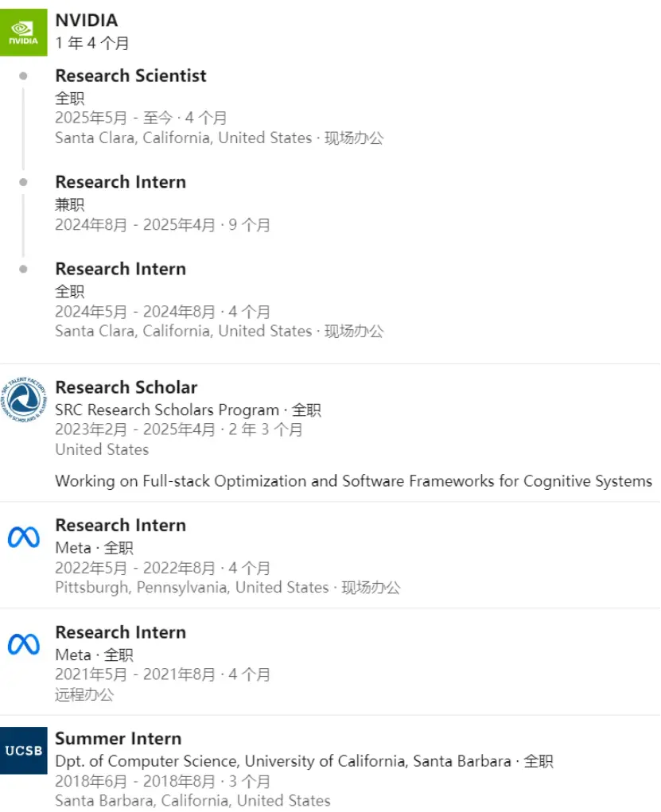This screenshot has height=812, width=661.
Task: Click the 2024年8月 - 2025年4月 Research Intern title
Action: pos(121,182)
